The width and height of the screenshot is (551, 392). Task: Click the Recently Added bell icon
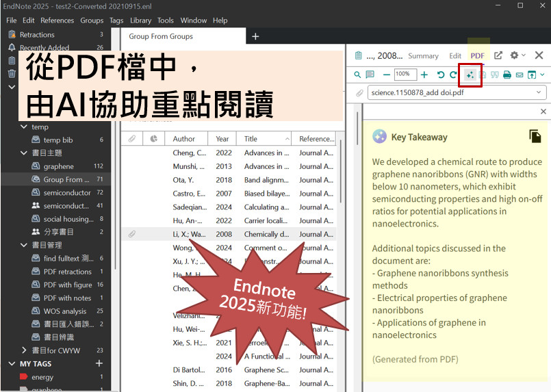[x=12, y=47]
